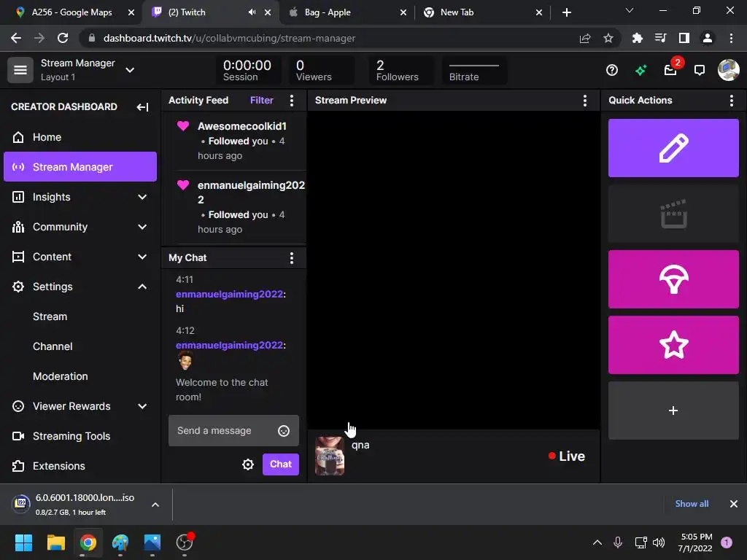
Task: Open volume control in system tray
Action: 659,542
